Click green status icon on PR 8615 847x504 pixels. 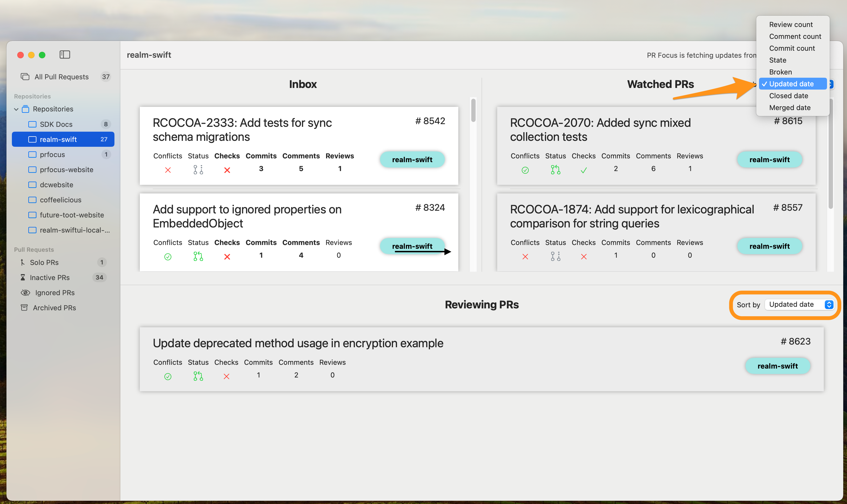(555, 169)
